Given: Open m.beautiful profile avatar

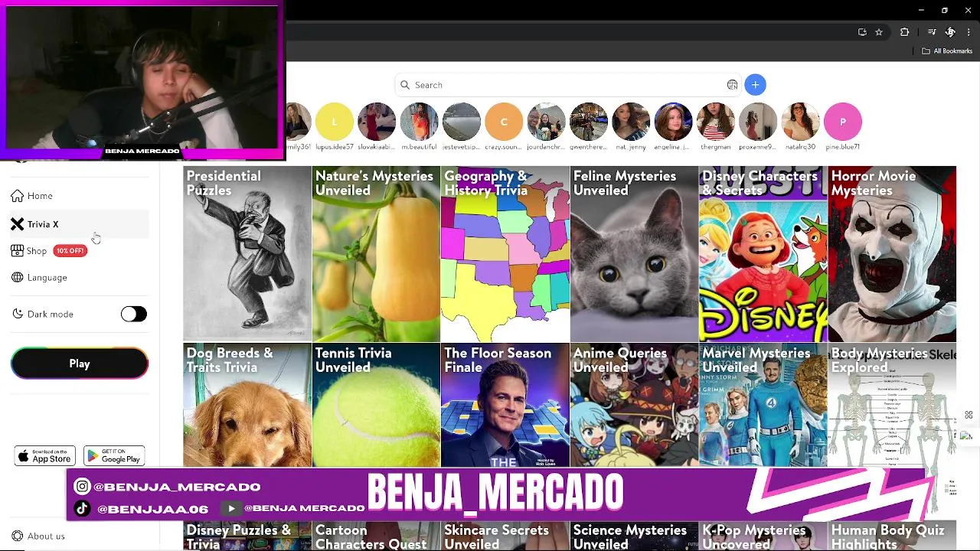Looking at the screenshot, I should [x=419, y=122].
